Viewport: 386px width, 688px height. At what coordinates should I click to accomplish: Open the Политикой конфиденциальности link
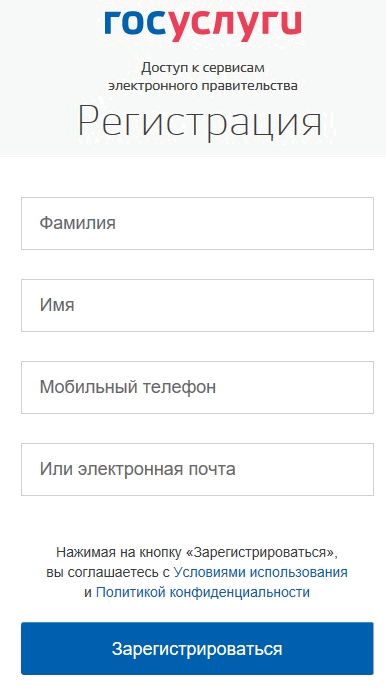tap(203, 592)
